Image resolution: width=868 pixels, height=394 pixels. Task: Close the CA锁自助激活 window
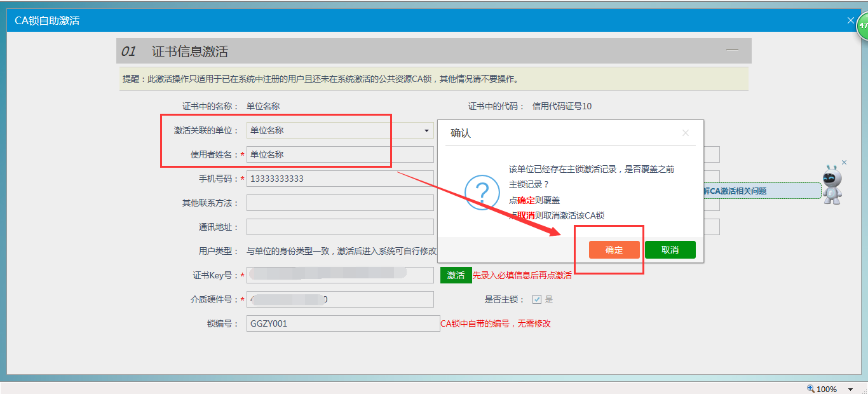(851, 20)
